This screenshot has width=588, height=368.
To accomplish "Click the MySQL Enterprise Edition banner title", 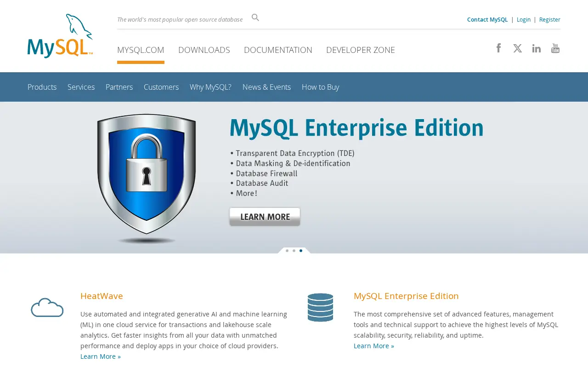I will click(356, 128).
